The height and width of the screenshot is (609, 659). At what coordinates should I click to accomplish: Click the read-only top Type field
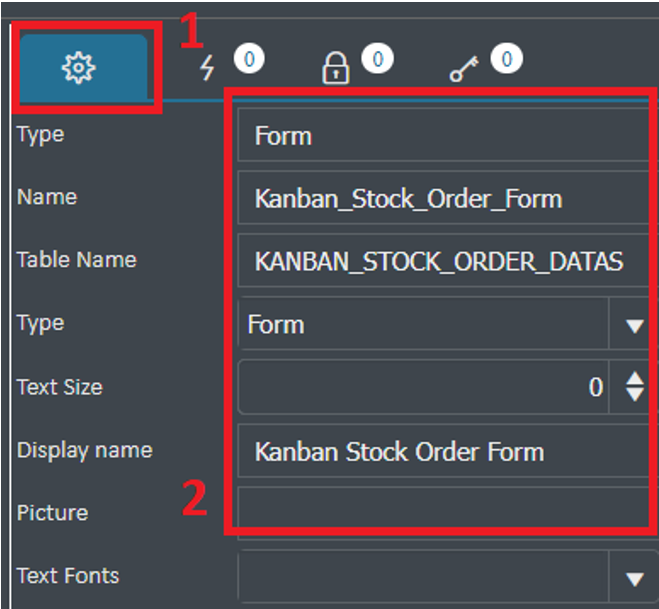pos(444,135)
